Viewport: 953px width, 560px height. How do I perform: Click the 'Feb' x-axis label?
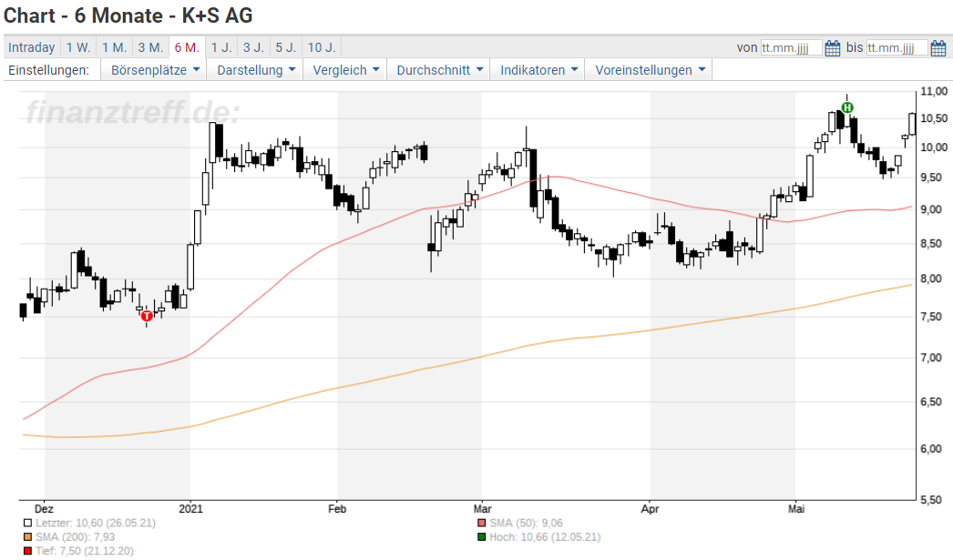(x=337, y=509)
